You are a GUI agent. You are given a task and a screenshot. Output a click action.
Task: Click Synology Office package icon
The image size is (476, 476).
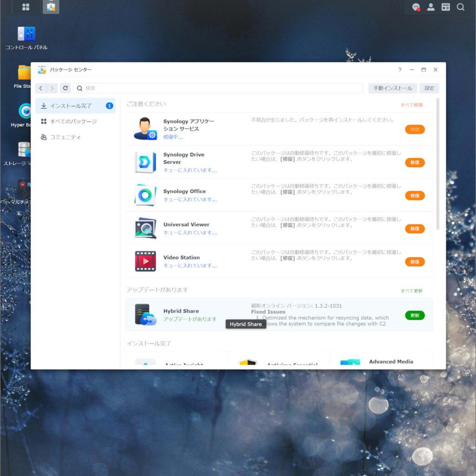click(145, 195)
